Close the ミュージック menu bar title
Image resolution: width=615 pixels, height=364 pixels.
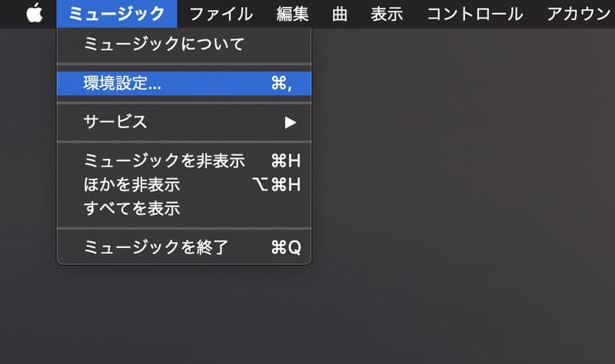117,14
